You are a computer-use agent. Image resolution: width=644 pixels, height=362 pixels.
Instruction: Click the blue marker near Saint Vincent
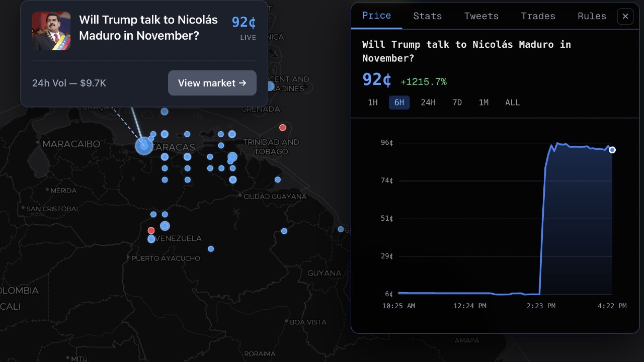(270, 86)
